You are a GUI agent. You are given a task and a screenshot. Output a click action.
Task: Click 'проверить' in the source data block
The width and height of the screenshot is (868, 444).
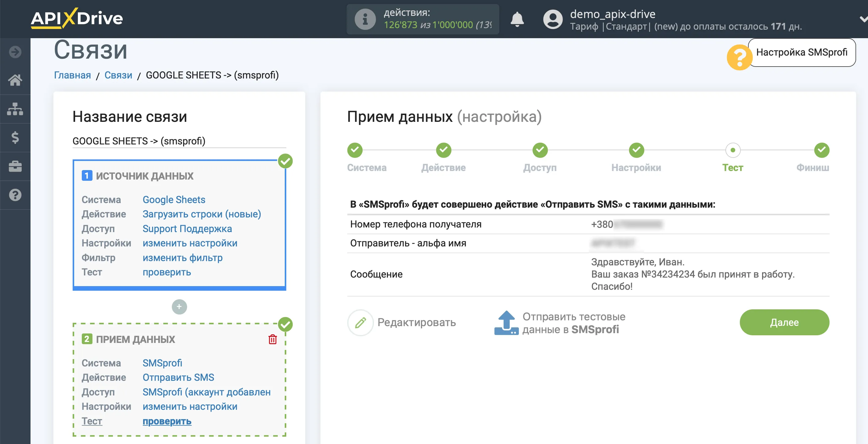[166, 272]
